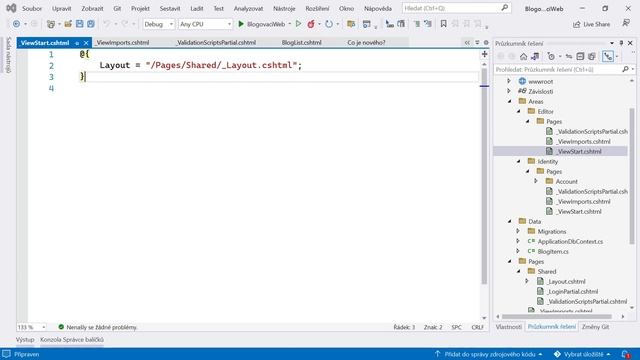
Task: Open the Sestavit menu
Action: [170, 8]
